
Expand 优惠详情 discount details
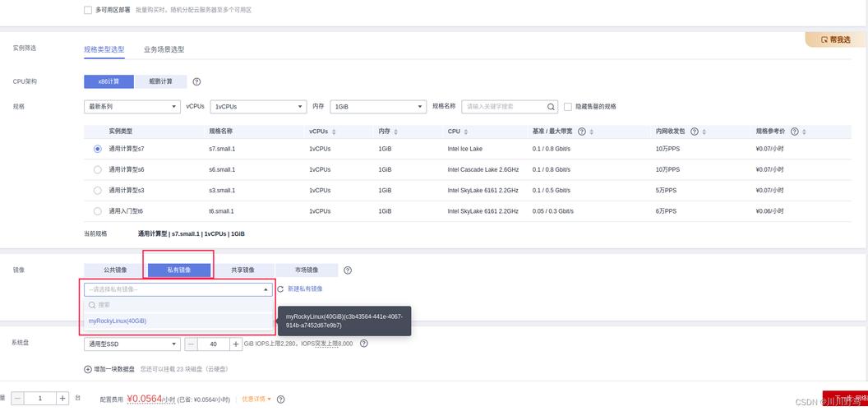tap(256, 399)
